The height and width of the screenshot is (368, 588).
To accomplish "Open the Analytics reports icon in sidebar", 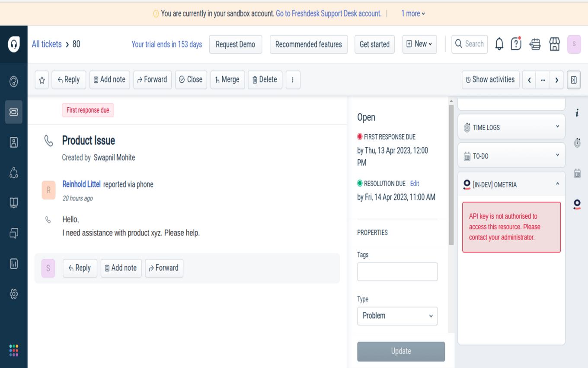I will 13,263.
